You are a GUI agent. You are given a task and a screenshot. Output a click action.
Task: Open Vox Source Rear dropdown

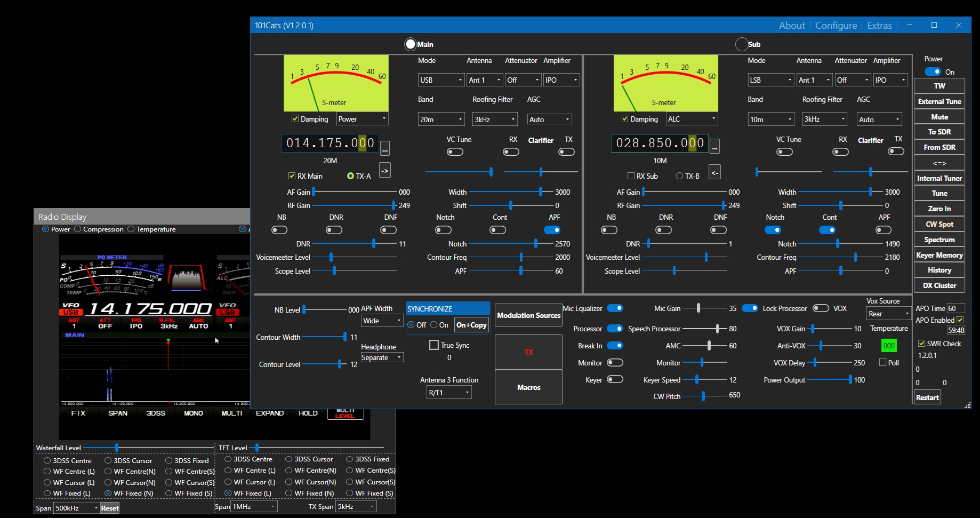[x=888, y=314]
